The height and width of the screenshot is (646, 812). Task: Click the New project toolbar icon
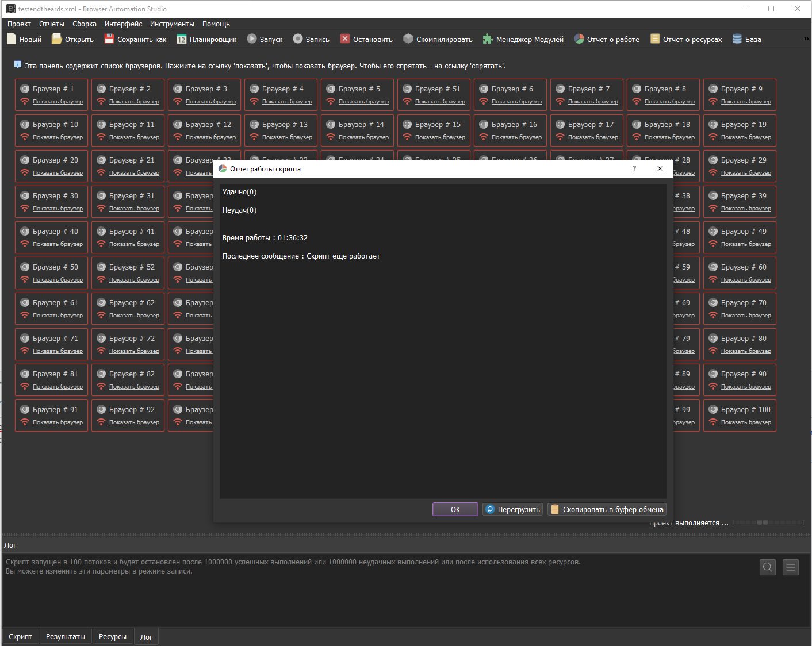click(12, 39)
